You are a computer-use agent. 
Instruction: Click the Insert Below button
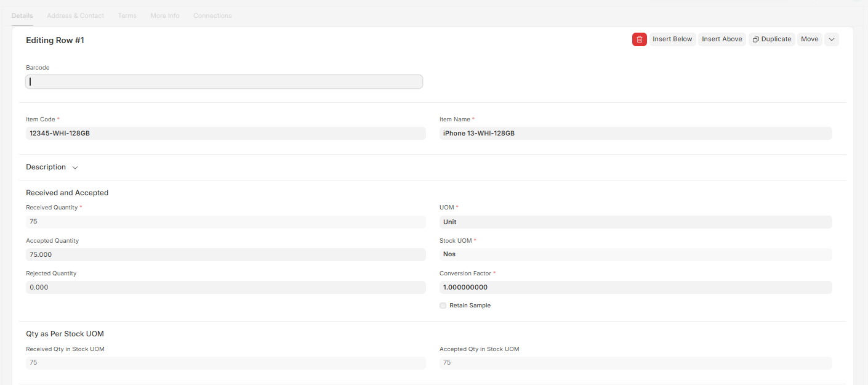click(672, 39)
